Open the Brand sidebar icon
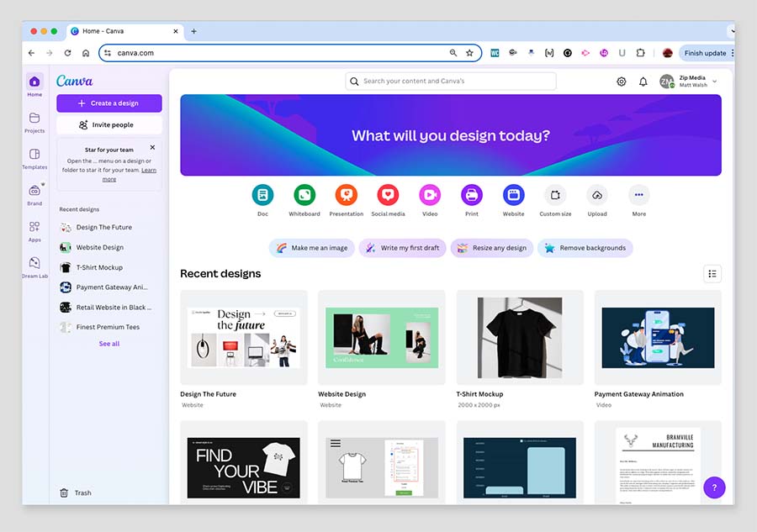Screen dimensions: 757x532 tap(34, 191)
